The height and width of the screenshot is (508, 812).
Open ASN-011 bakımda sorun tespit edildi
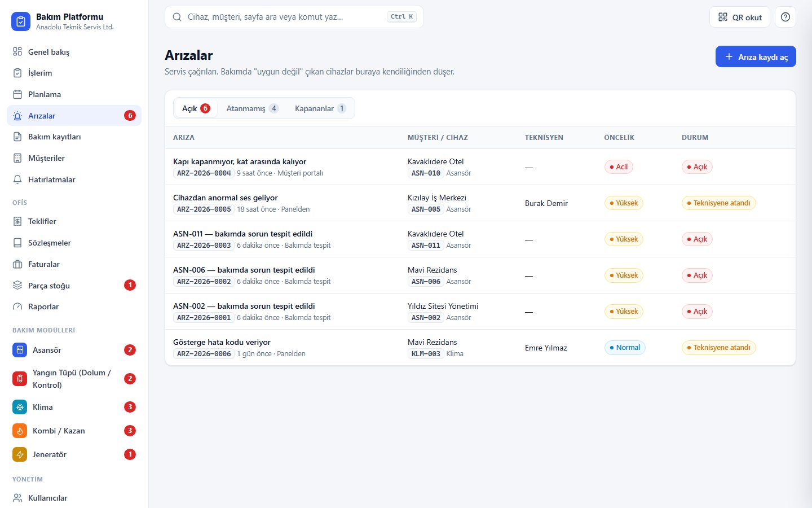point(242,234)
